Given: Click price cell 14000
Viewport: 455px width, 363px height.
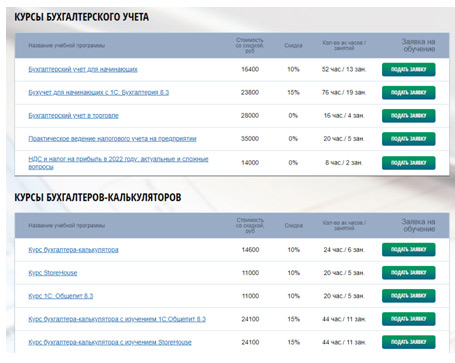Looking at the screenshot, I should (250, 163).
